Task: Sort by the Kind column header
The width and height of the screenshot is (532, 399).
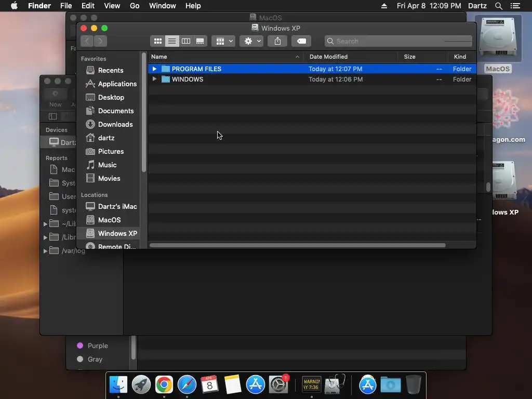Action: tap(462, 57)
